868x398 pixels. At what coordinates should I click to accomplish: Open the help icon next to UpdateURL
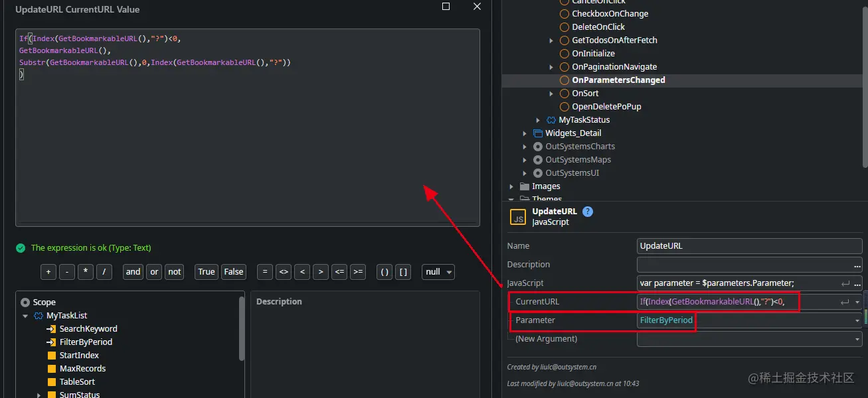tap(587, 212)
